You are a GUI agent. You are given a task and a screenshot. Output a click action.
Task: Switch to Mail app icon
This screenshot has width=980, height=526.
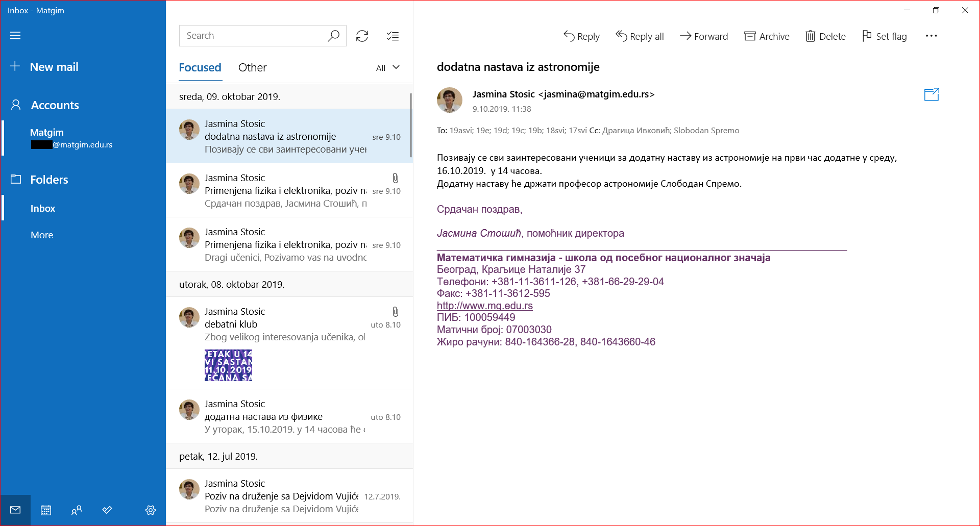[x=15, y=510]
